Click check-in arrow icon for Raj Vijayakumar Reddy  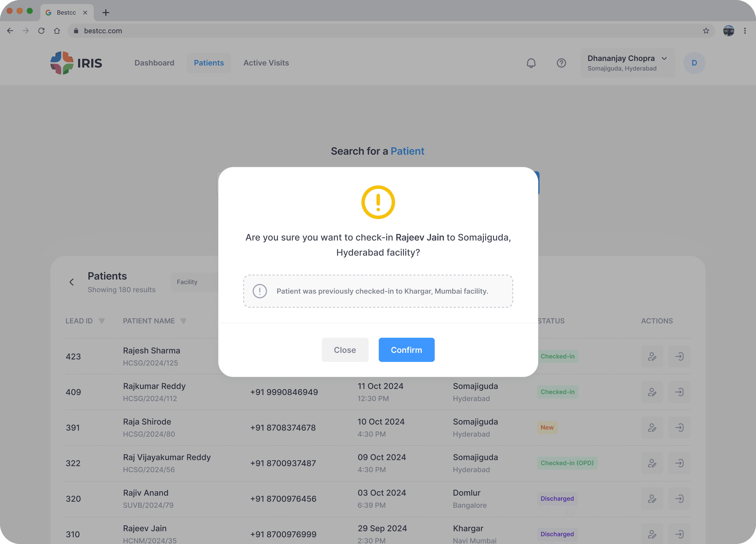(679, 463)
